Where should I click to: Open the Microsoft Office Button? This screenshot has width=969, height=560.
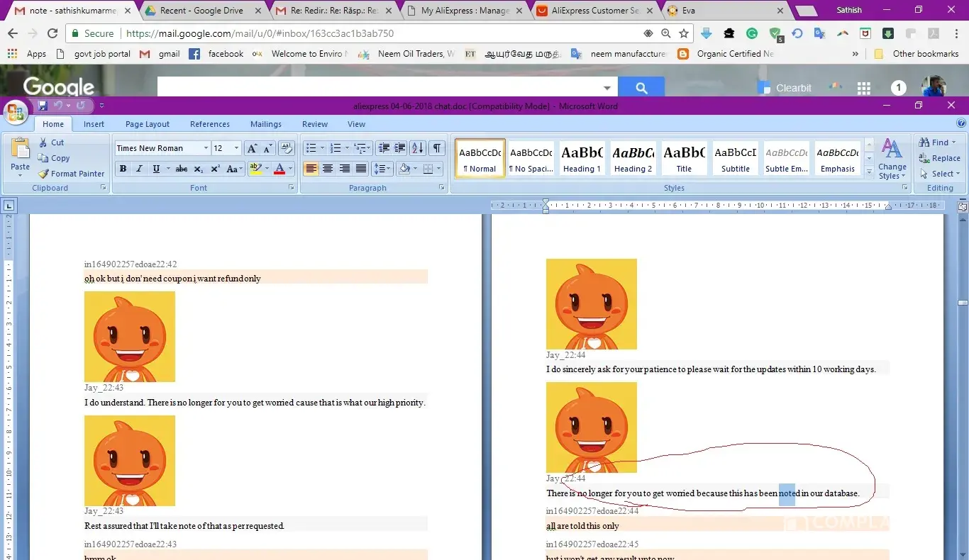click(x=16, y=113)
